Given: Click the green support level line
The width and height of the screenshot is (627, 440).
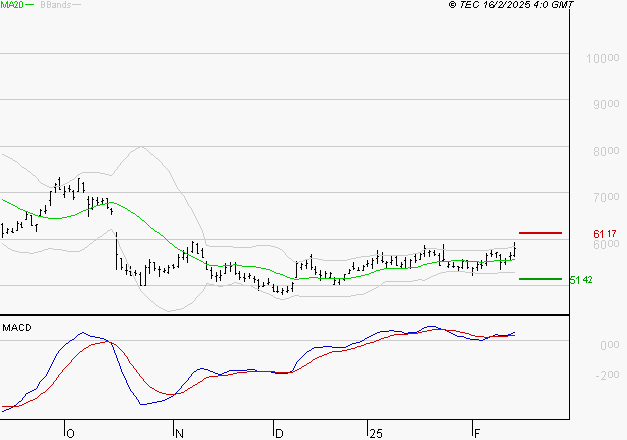Looking at the screenshot, I should 540,279.
